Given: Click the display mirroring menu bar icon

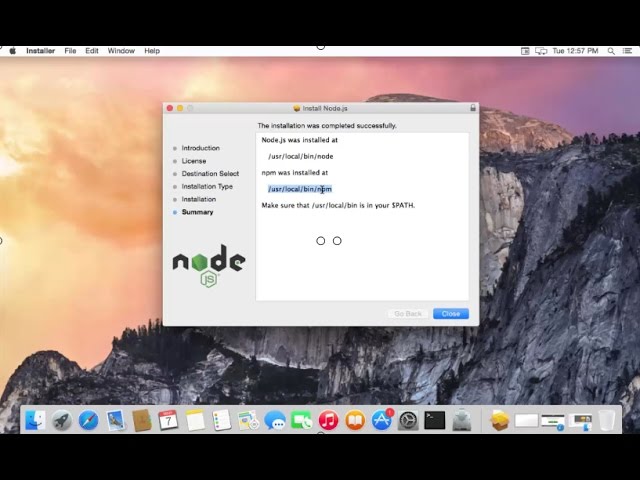Looking at the screenshot, I should click(x=541, y=51).
